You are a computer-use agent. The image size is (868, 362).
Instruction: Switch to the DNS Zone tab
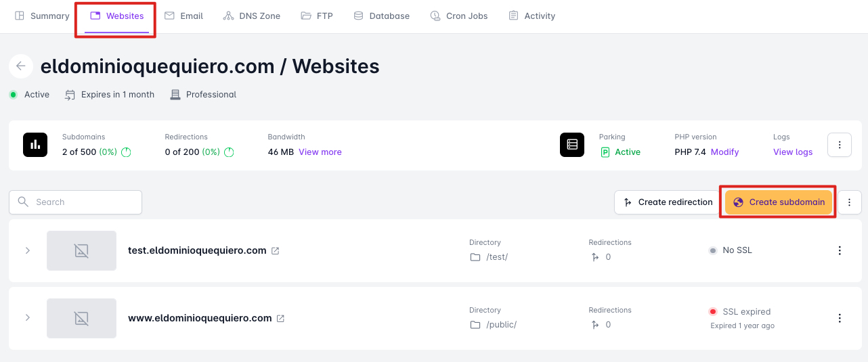251,16
